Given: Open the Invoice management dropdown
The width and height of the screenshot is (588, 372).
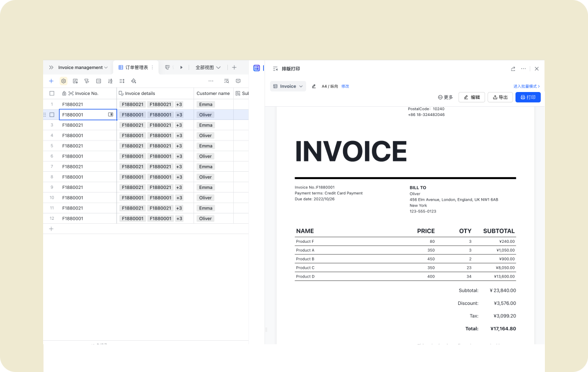Looking at the screenshot, I should (83, 68).
